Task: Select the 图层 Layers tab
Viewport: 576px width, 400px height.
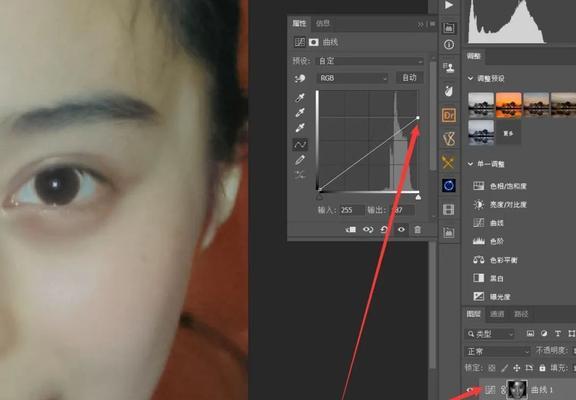Action: 474,314
